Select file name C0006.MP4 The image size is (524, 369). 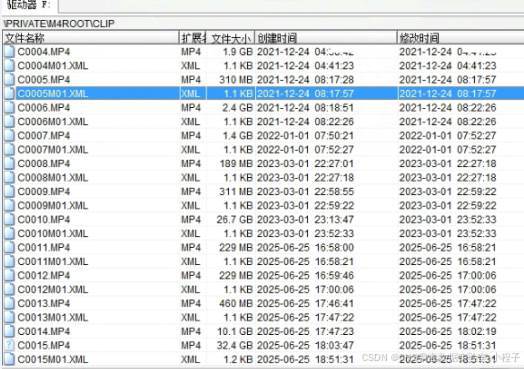44,108
